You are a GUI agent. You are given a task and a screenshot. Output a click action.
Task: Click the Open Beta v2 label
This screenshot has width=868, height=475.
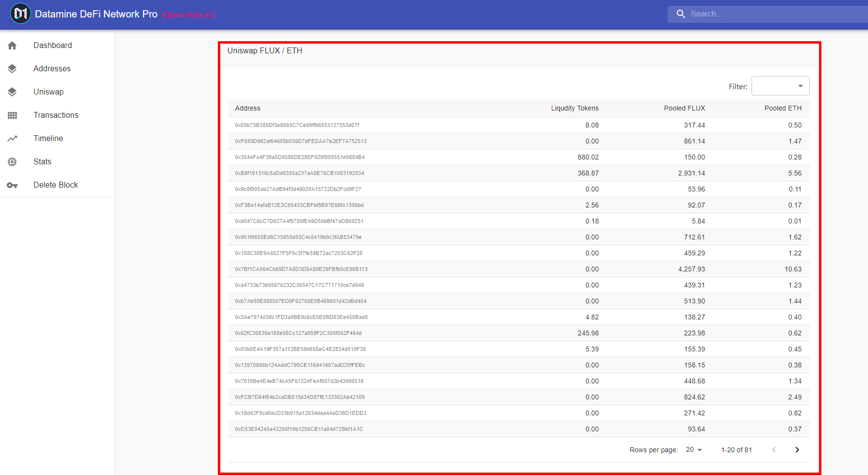coord(189,15)
